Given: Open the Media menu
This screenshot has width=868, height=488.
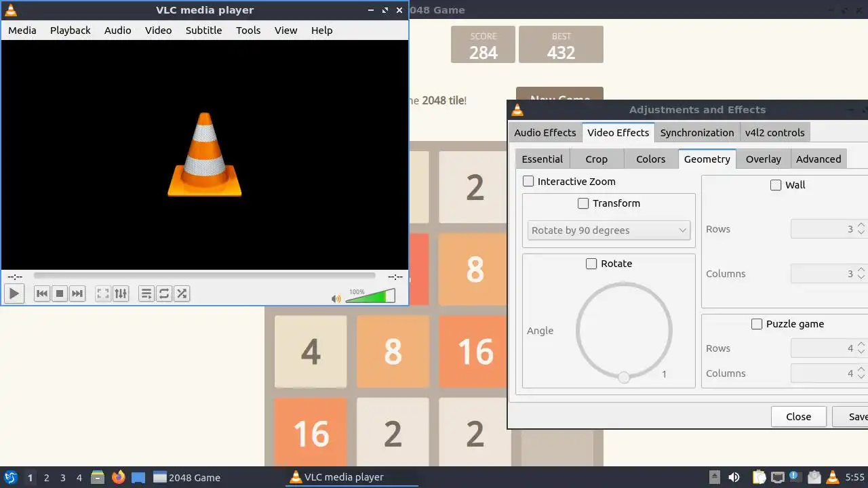Looking at the screenshot, I should point(22,30).
